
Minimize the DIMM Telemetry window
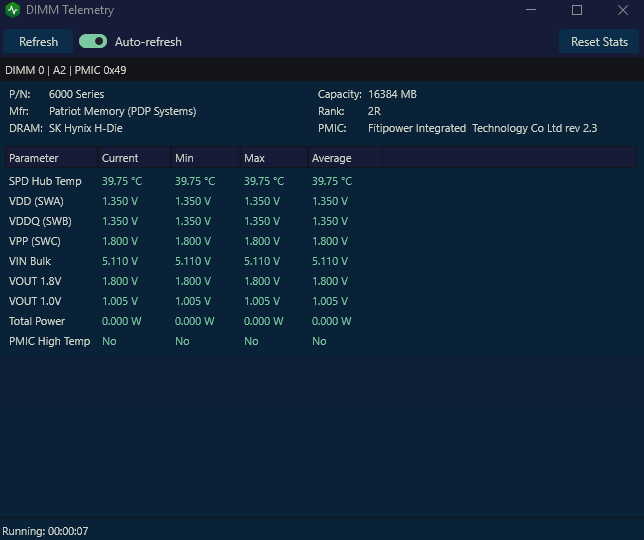[531, 10]
